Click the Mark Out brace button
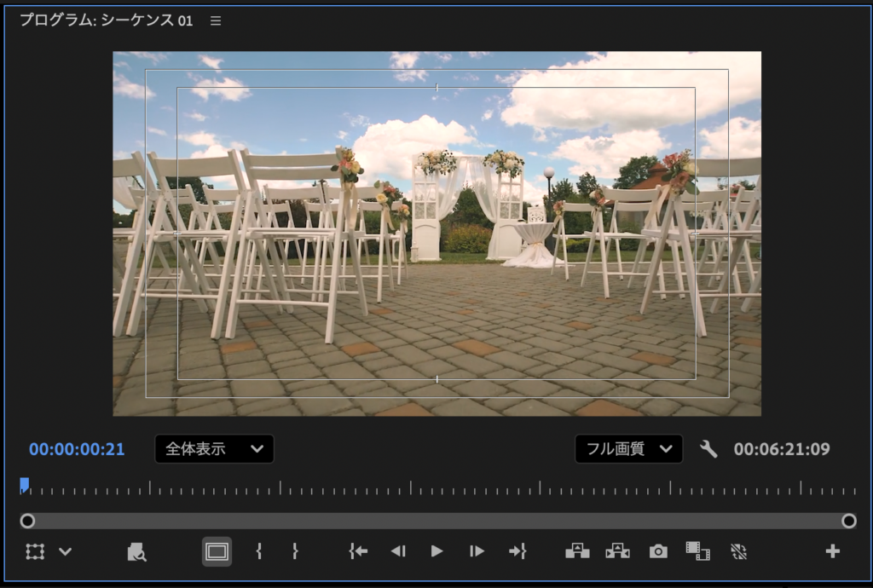 point(295,551)
